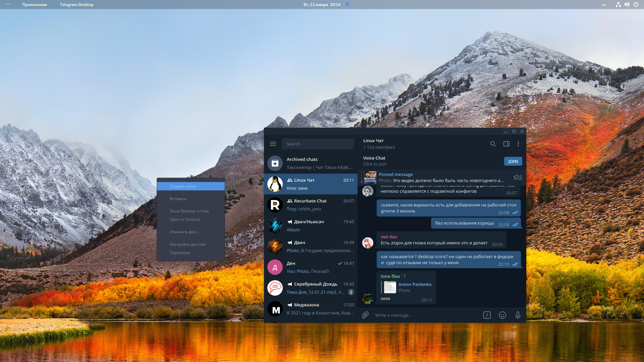Click the attach file paperclip icon
This screenshot has width=644, height=362.
pos(365,315)
